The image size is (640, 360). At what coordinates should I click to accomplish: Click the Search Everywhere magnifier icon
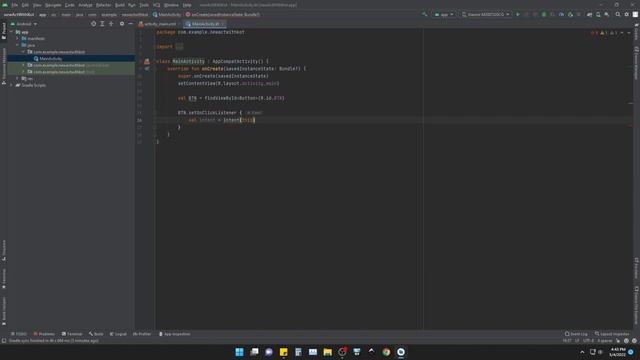(x=618, y=14)
